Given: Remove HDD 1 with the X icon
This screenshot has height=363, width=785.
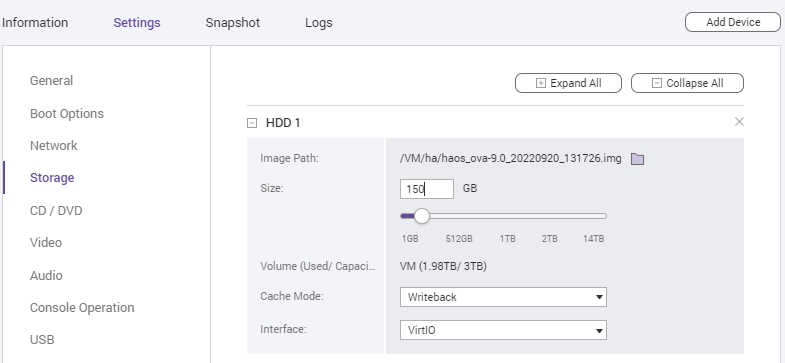Looking at the screenshot, I should pos(739,122).
